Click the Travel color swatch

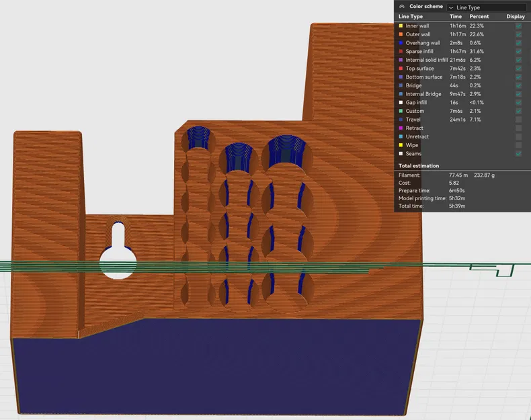click(401, 120)
